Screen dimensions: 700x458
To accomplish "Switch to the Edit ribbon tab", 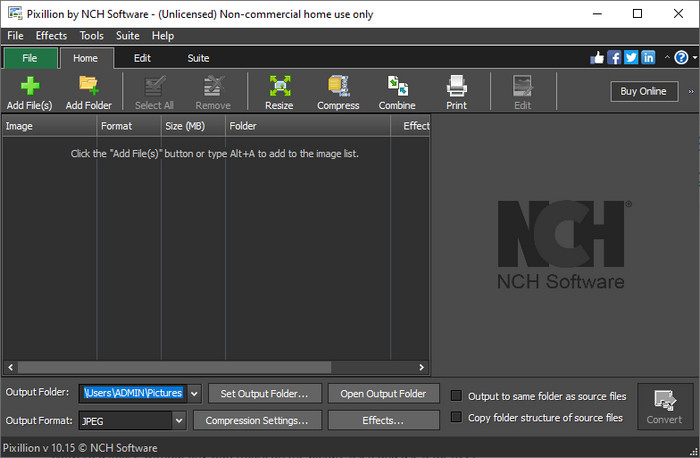I will pyautogui.click(x=142, y=58).
